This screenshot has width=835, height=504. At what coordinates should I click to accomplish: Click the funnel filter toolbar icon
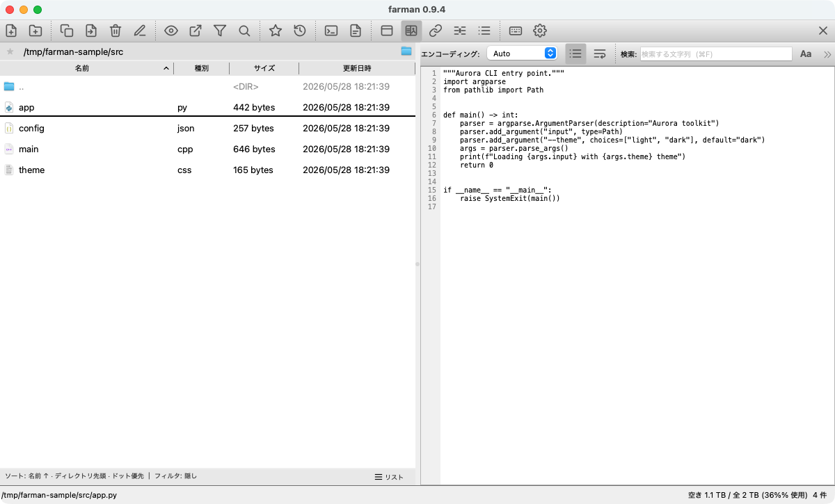click(x=220, y=31)
